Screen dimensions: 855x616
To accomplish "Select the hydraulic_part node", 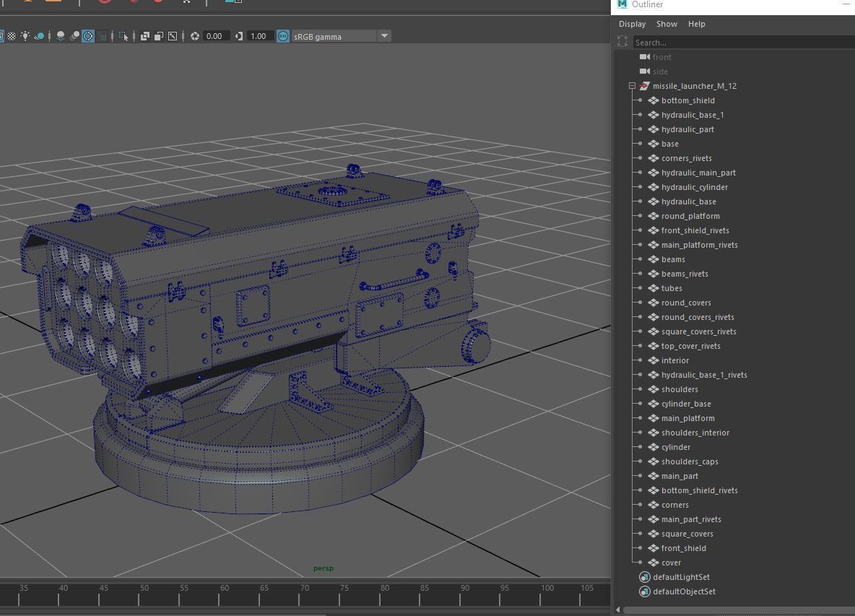I will (x=687, y=129).
